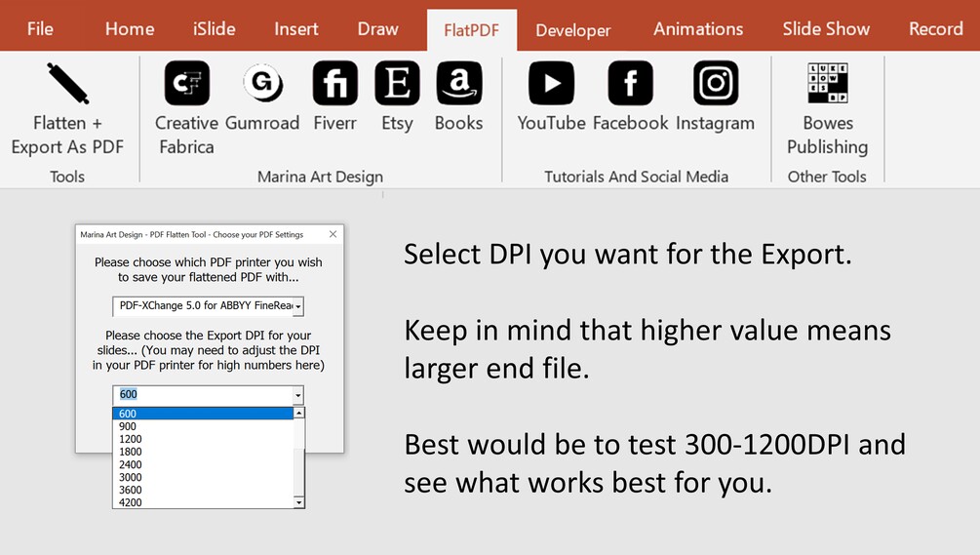This screenshot has height=555, width=980.
Task: Click the DPI list scroll down arrow
Action: tap(298, 502)
